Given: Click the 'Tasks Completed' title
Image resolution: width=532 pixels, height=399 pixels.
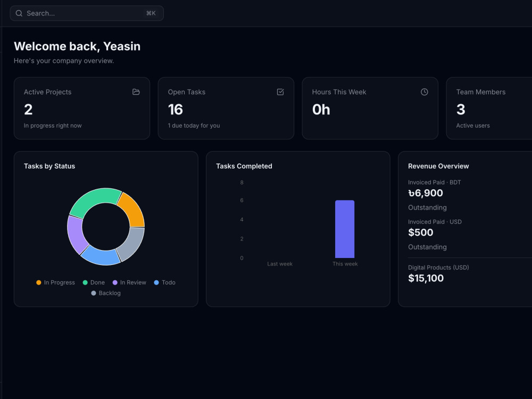Looking at the screenshot, I should point(244,166).
